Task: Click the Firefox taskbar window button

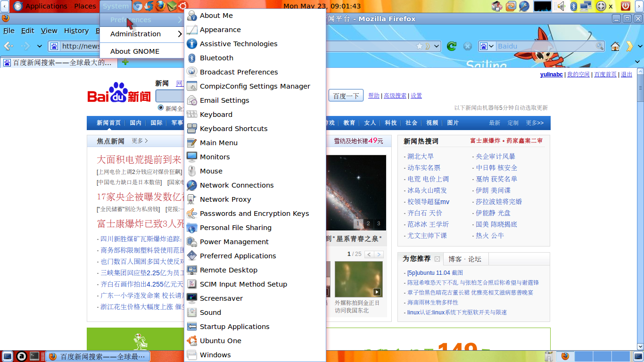Action: coord(99,356)
